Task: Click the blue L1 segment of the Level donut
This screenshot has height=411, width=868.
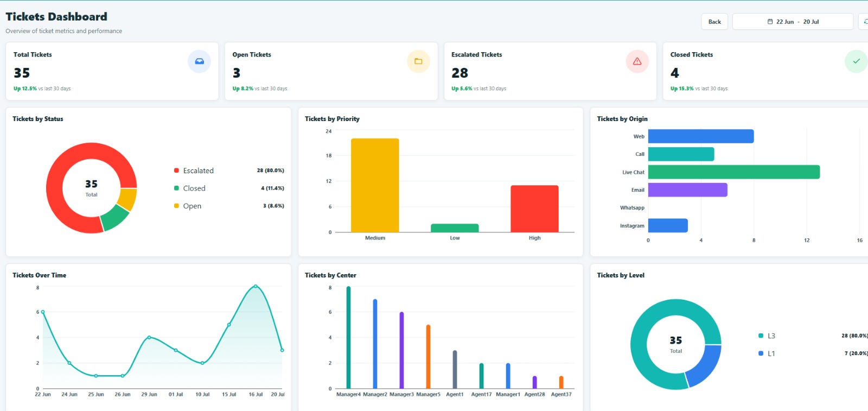Action: [705, 366]
